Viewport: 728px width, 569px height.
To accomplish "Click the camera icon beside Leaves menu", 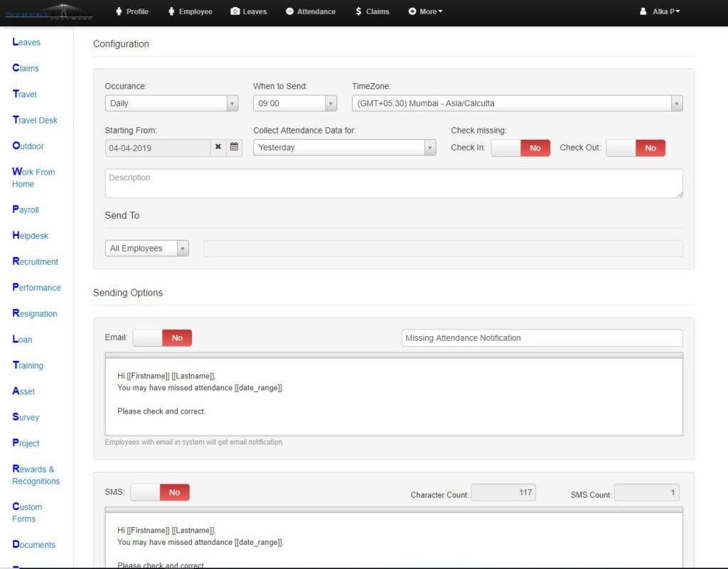I will (x=235, y=11).
